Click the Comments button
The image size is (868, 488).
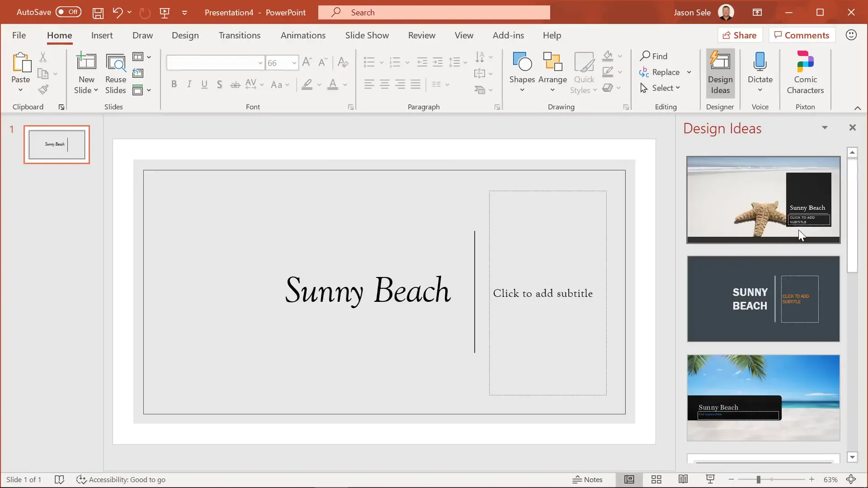pyautogui.click(x=802, y=35)
